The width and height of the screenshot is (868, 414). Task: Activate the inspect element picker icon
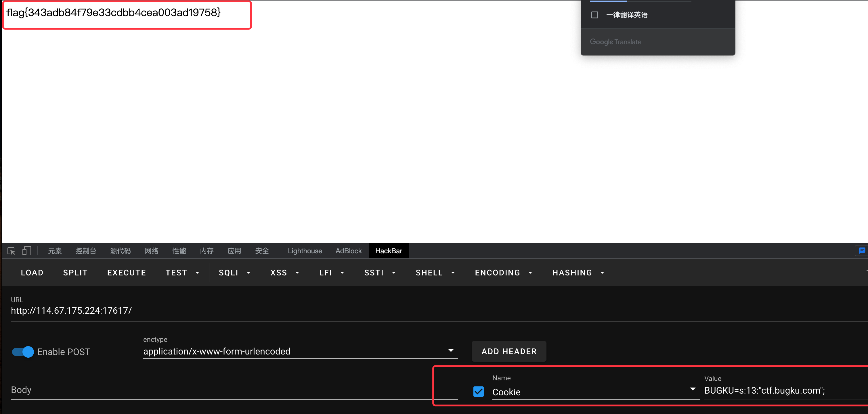pyautogui.click(x=11, y=251)
